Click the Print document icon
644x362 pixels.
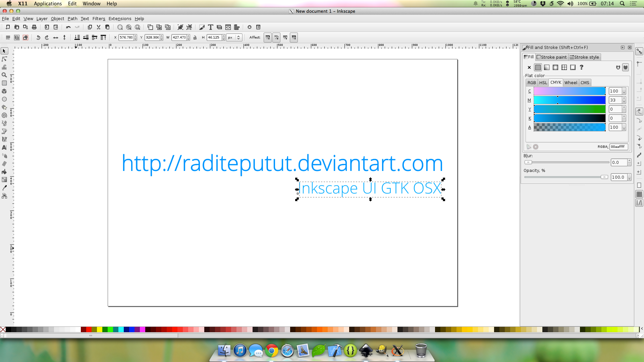(x=34, y=27)
